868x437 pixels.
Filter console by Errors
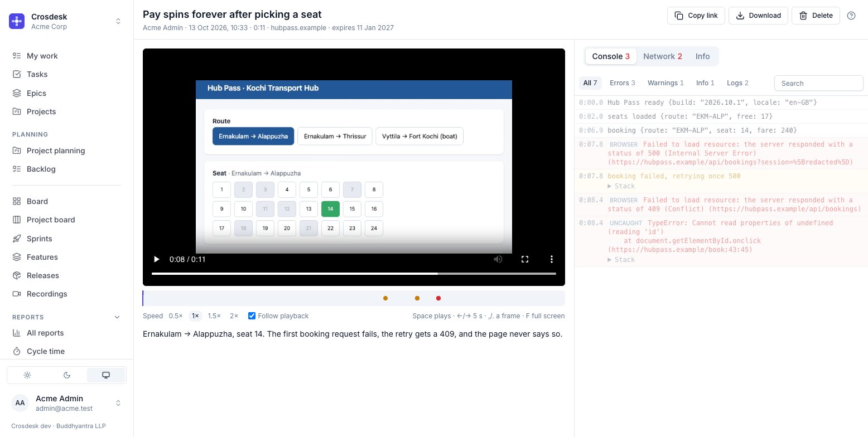[x=623, y=83]
